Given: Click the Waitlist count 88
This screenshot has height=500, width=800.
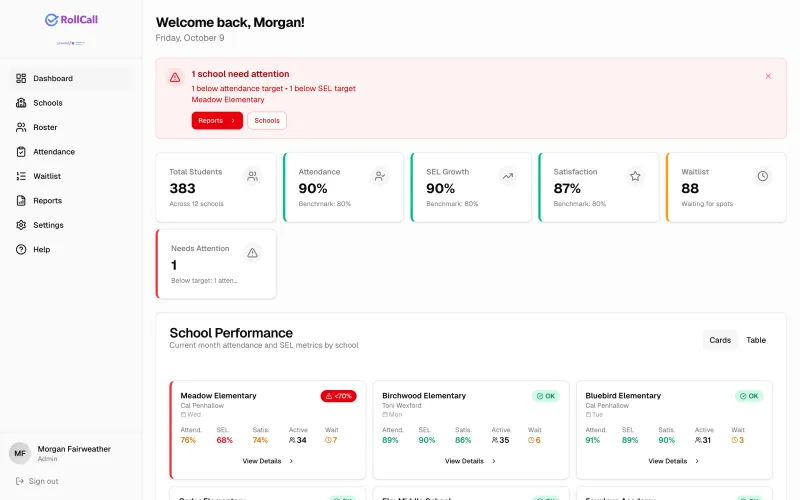Looking at the screenshot, I should pyautogui.click(x=690, y=188).
